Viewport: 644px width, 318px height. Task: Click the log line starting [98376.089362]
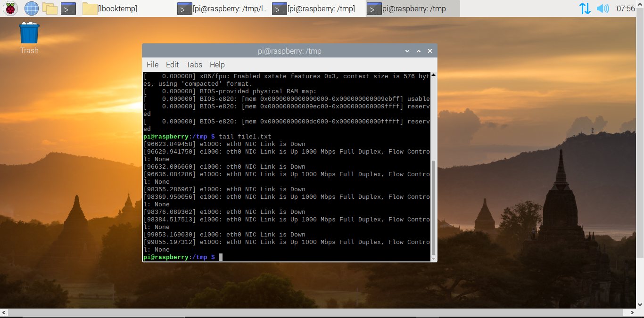tap(224, 212)
